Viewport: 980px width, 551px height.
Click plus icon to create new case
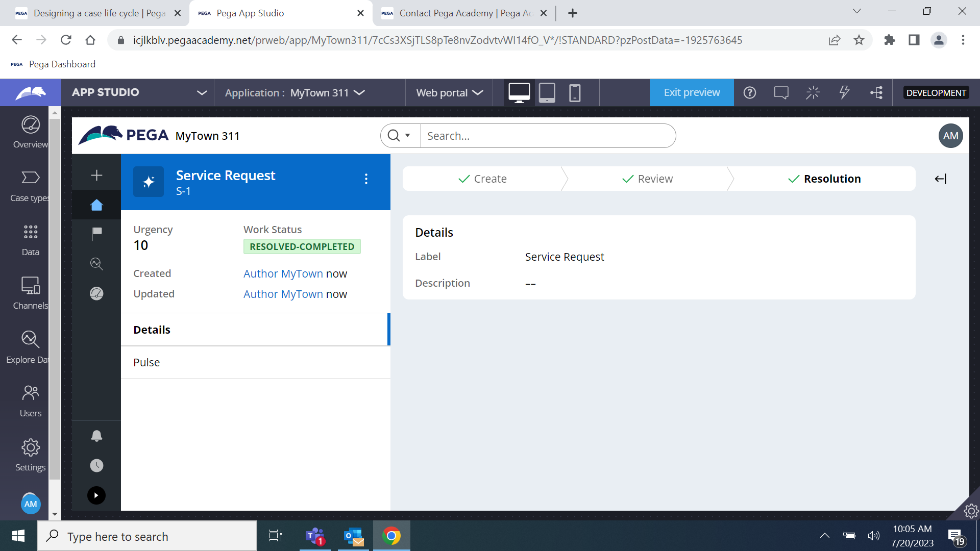coord(96,176)
